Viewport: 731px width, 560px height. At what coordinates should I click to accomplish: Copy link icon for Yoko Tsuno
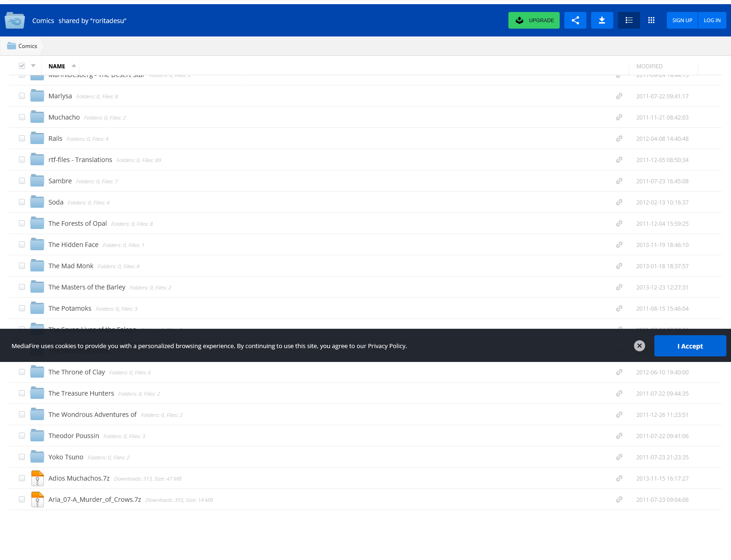(x=619, y=457)
